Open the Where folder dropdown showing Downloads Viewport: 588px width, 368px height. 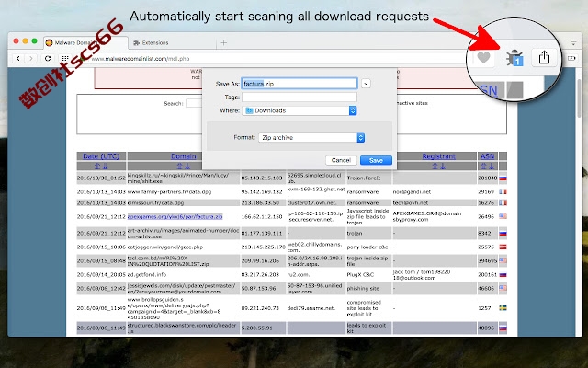click(x=300, y=110)
